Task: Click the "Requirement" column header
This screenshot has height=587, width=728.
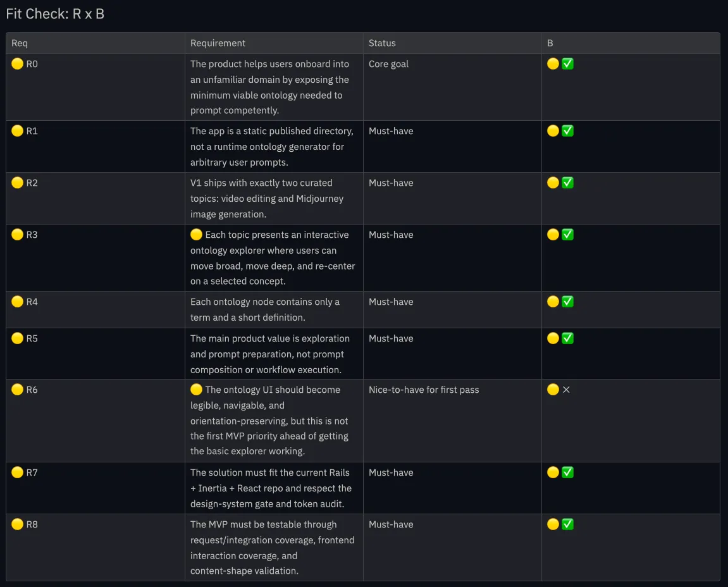Action: [x=218, y=43]
